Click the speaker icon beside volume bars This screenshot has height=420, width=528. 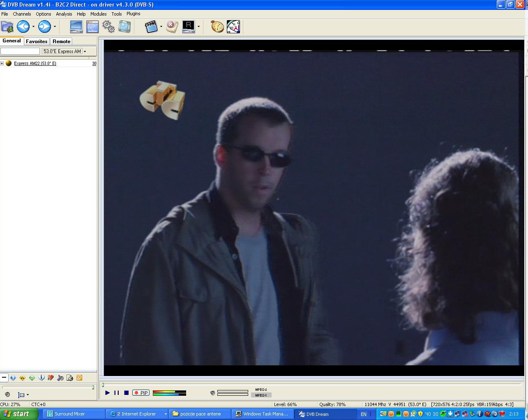pos(212,393)
